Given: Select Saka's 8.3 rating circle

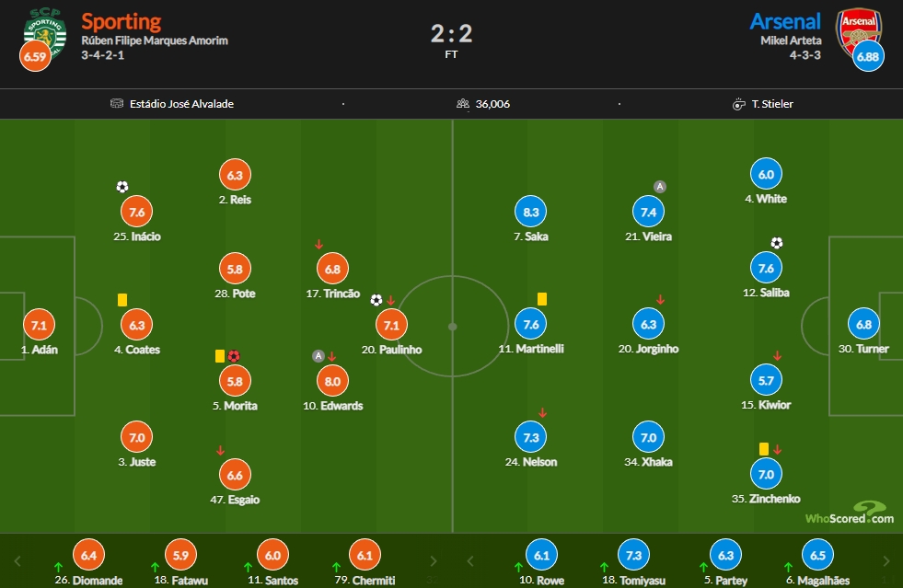Looking at the screenshot, I should pyautogui.click(x=530, y=212).
